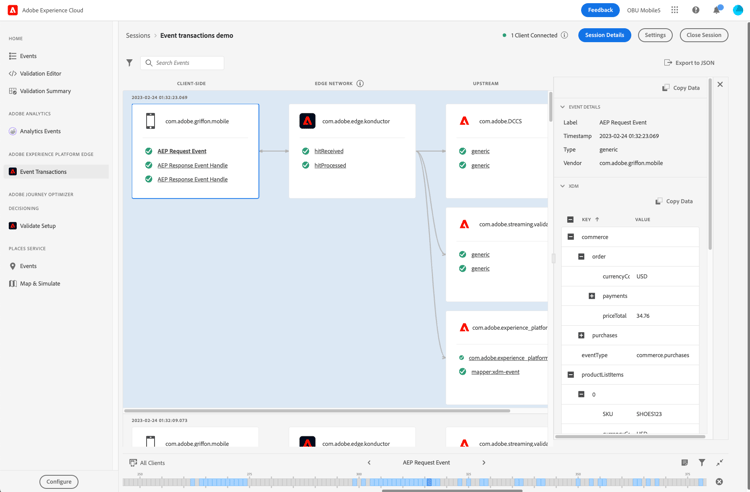Click the Close Session button
The width and height of the screenshot is (750, 492).
[704, 35]
